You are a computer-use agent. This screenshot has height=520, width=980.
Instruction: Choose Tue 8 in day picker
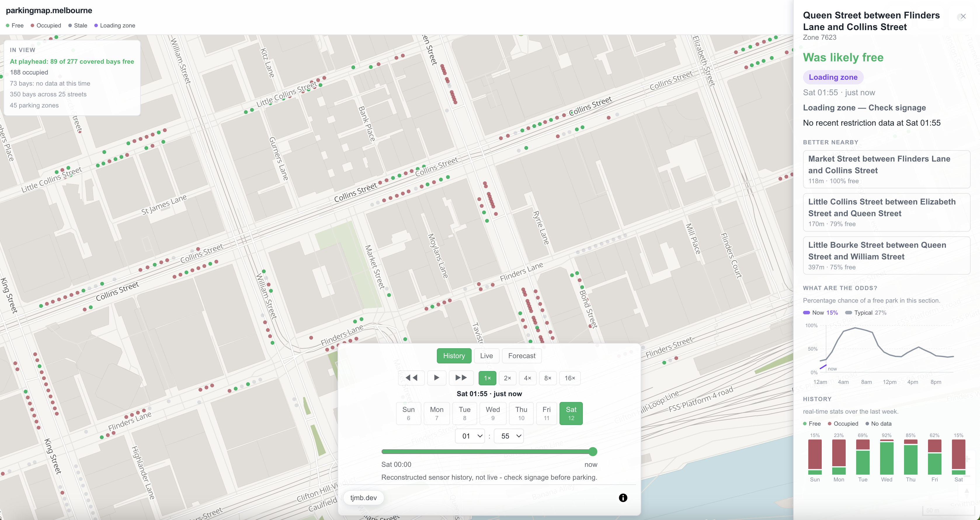(465, 413)
